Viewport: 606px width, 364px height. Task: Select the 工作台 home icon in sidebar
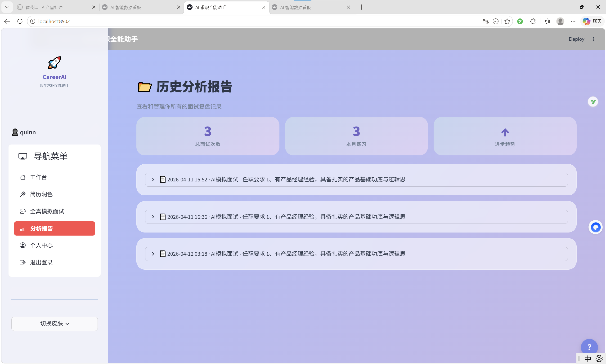click(23, 177)
